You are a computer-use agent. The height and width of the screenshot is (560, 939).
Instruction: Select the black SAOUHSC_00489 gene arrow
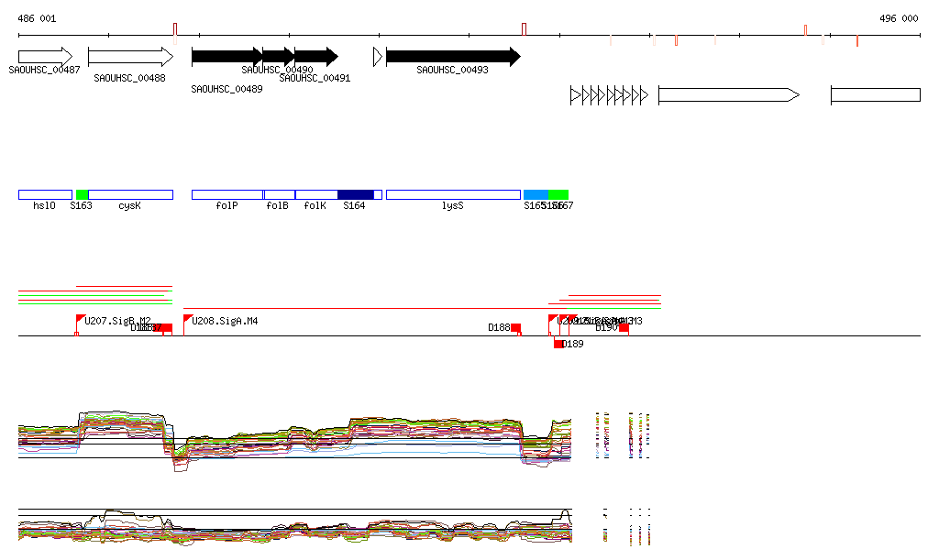(226, 57)
